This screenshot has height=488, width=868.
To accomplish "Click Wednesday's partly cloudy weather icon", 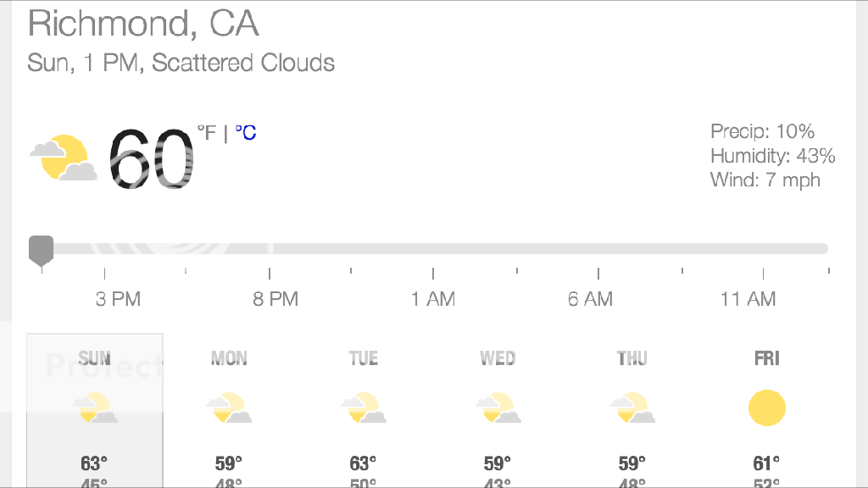I will coord(498,408).
